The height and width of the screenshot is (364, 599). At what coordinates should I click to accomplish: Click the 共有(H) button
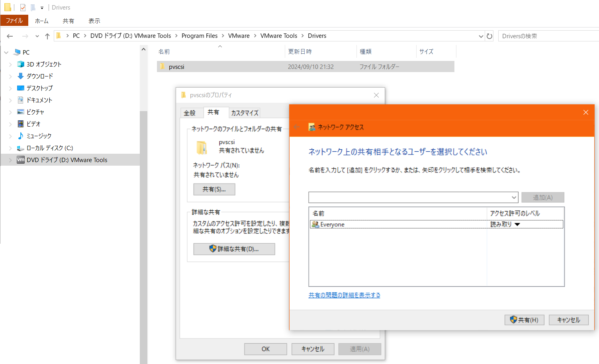click(x=524, y=320)
